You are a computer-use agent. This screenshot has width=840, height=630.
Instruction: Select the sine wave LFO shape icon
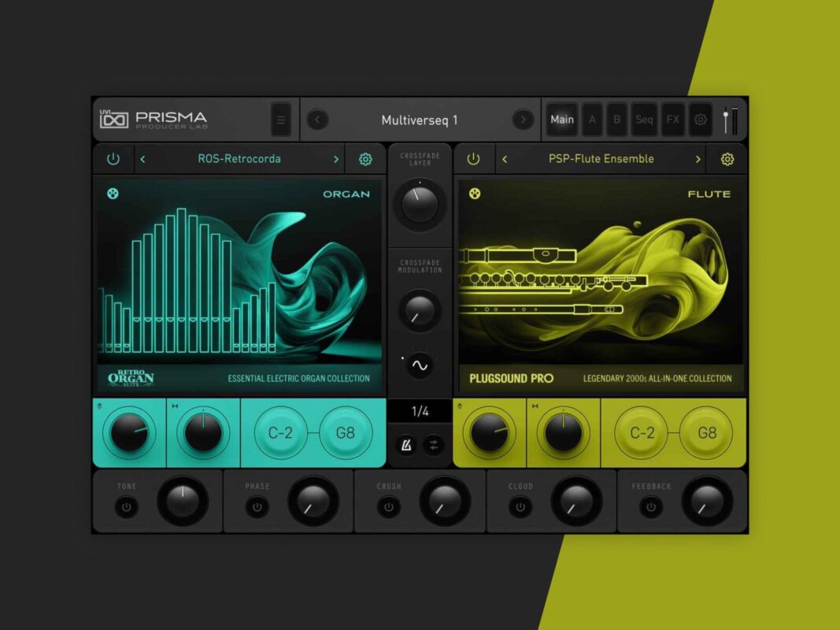click(x=420, y=365)
